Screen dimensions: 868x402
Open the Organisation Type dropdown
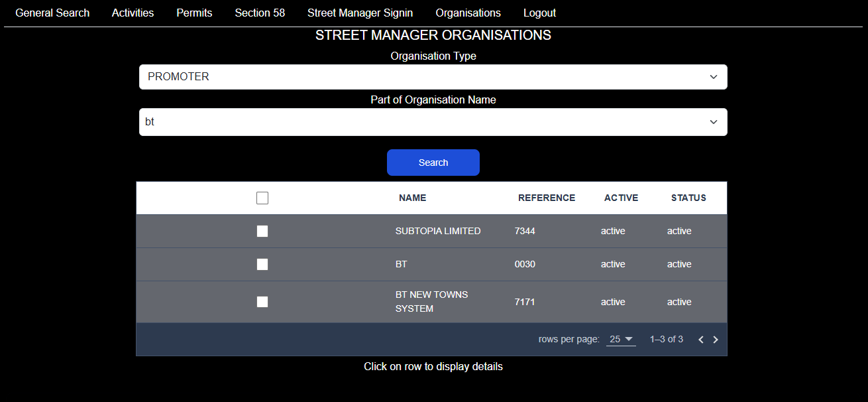433,76
